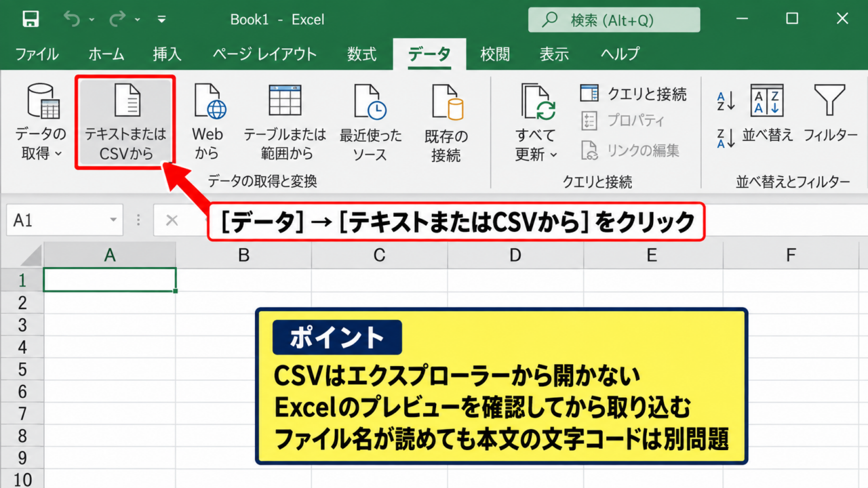Open the ヘルプ tab
Image resolution: width=868 pixels, height=488 pixels.
620,54
